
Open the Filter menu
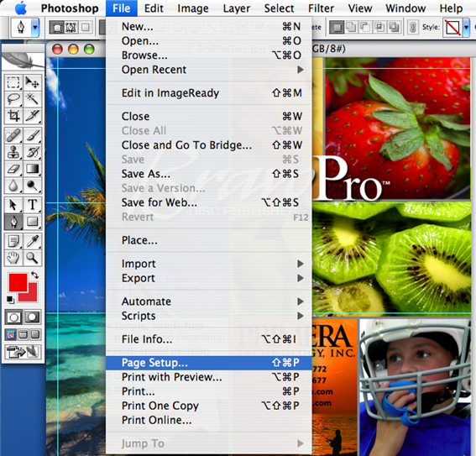[x=322, y=8]
